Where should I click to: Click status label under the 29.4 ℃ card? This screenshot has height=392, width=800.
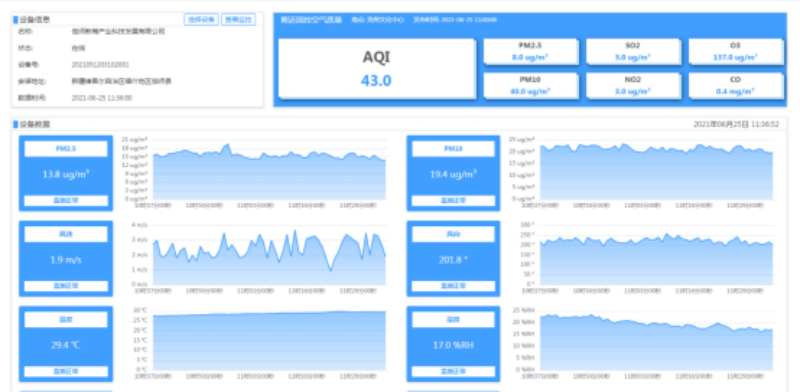(x=66, y=371)
